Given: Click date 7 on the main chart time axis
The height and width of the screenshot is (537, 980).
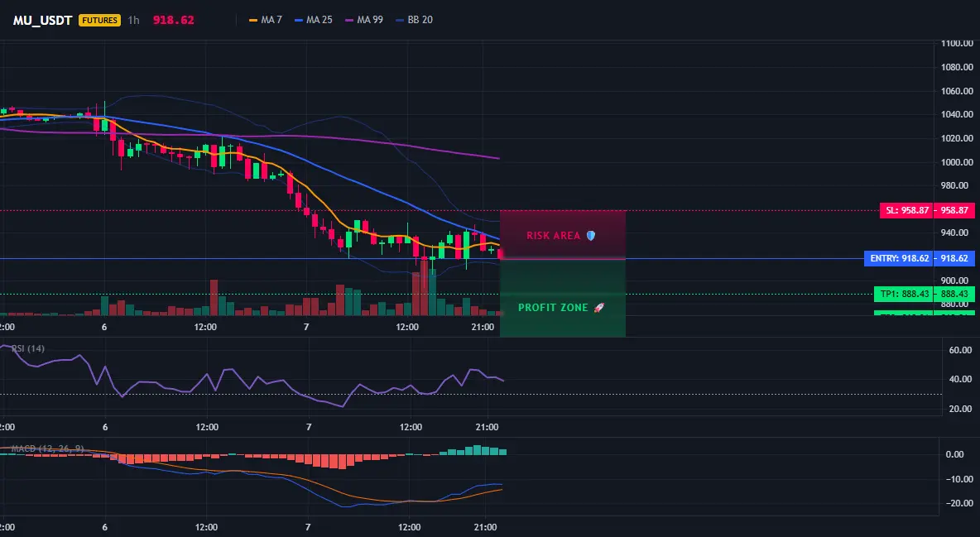Looking at the screenshot, I should [306, 327].
